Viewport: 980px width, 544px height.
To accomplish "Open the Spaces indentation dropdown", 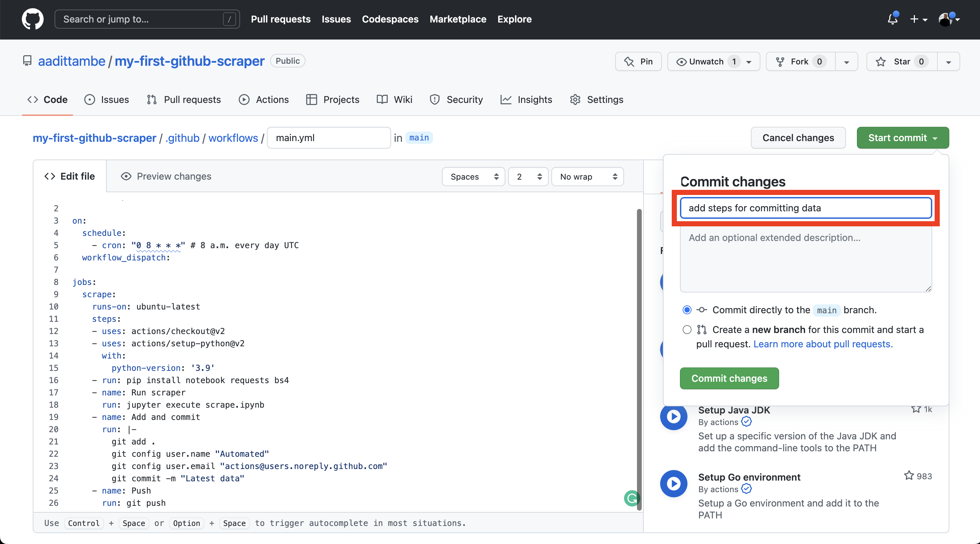I will point(473,176).
